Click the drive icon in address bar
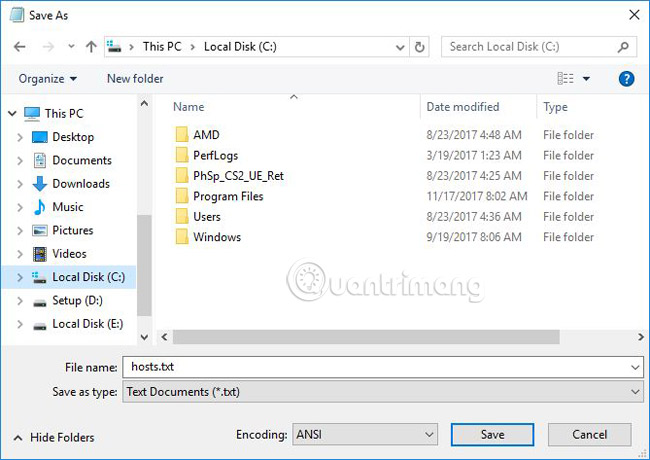The width and height of the screenshot is (650, 460). click(114, 46)
